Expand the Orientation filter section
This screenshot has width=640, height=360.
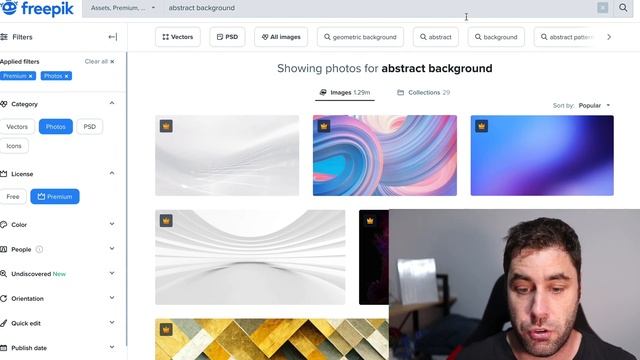[112, 298]
